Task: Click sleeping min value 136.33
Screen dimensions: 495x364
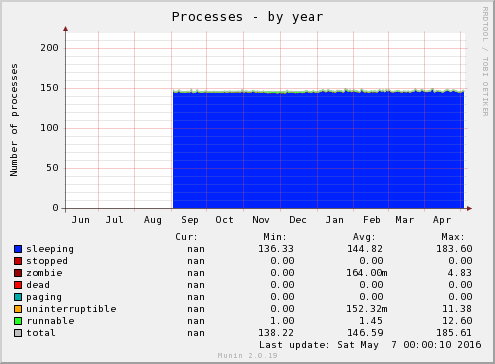Action: tap(276, 249)
